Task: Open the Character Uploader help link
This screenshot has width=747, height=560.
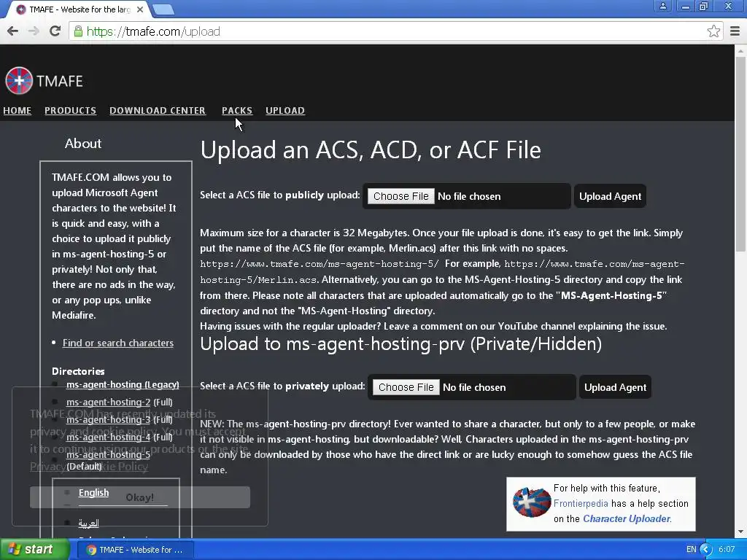Action: pos(627,518)
